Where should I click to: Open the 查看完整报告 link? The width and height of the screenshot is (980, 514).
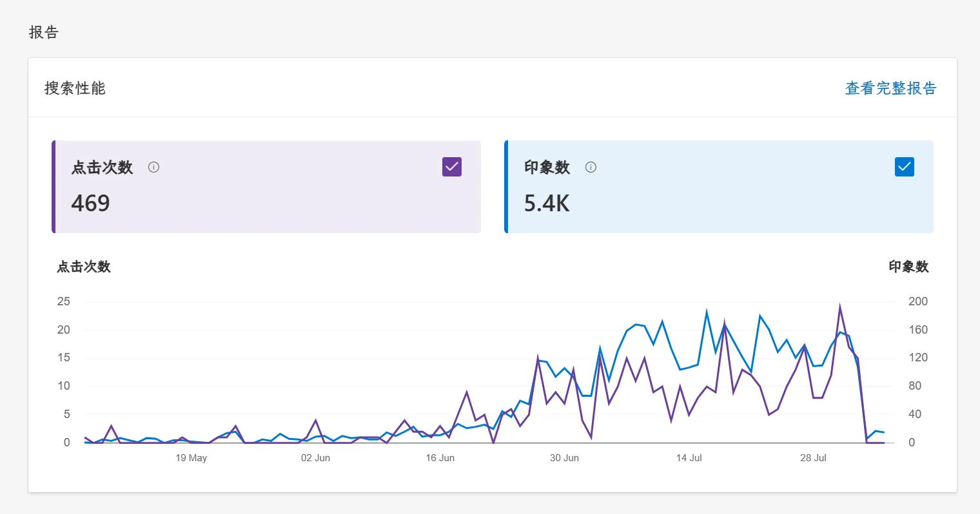[x=890, y=88]
